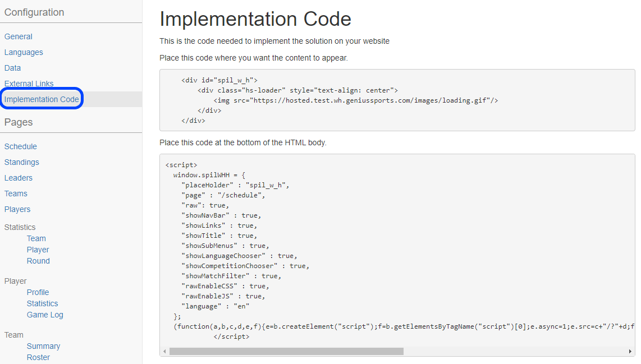The height and width of the screenshot is (364, 641).
Task: Click the 'window.spilWHH = {' code line
Action: 209,175
